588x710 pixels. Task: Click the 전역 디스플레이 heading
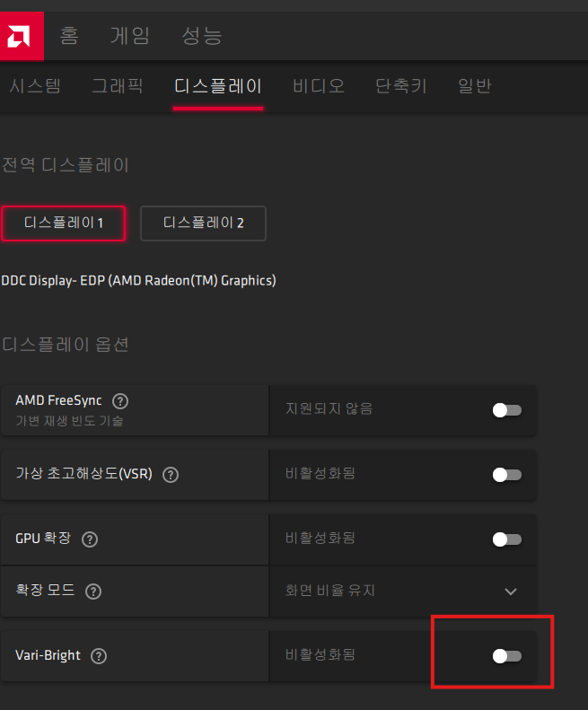[x=66, y=165]
